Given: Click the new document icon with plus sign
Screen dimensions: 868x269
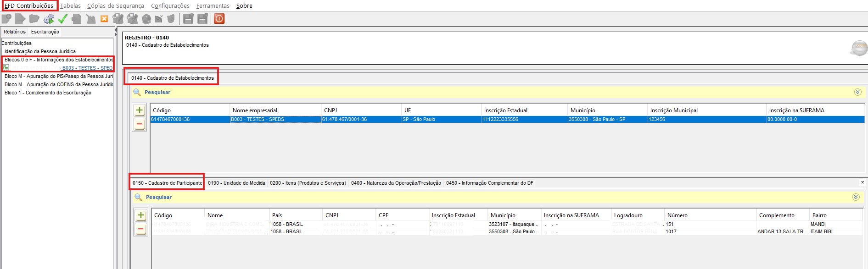Looking at the screenshot, I should (x=6, y=19).
